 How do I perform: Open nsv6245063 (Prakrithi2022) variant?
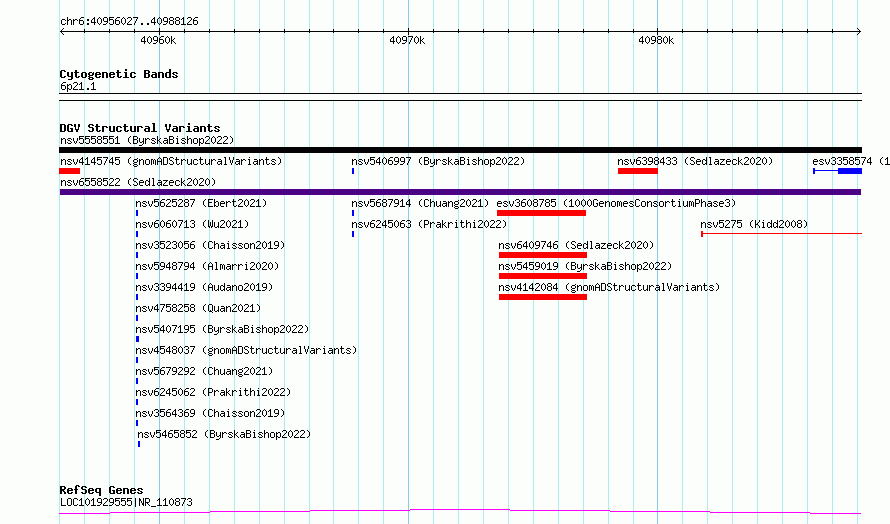point(429,224)
